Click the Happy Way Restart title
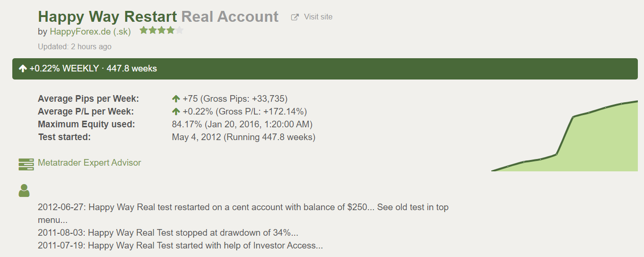The height and width of the screenshot is (257, 644). click(x=108, y=17)
